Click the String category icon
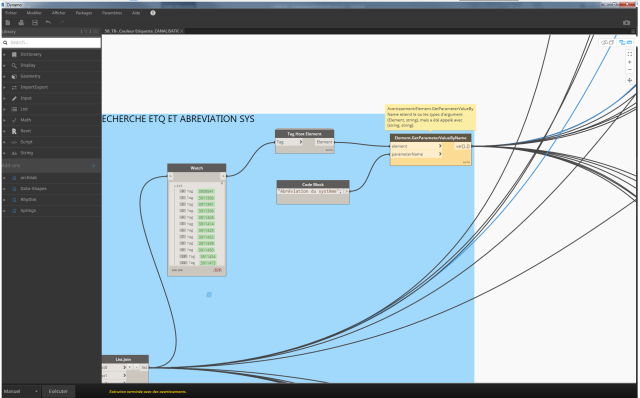640x398 pixels. click(x=14, y=153)
